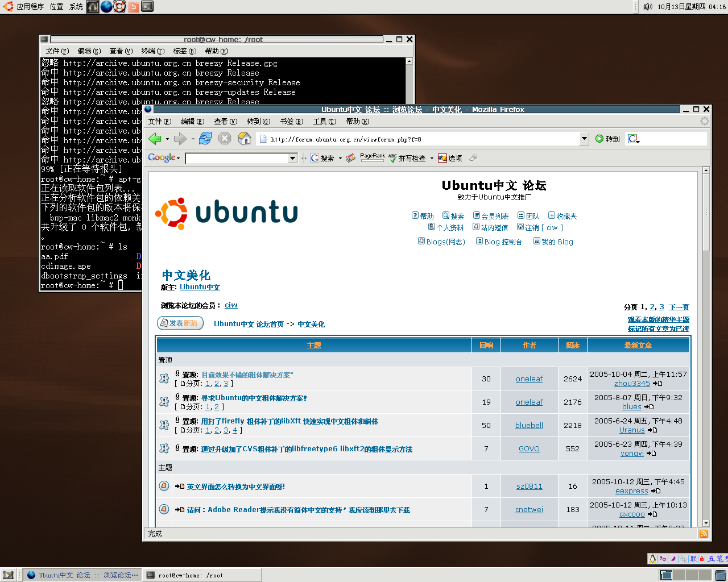Click the RSS feed icon in status bar
728x582 pixels.
point(704,534)
